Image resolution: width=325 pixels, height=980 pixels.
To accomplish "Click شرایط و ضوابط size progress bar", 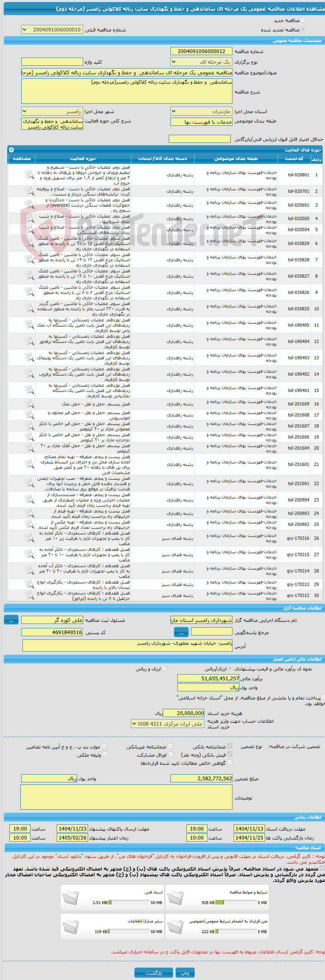I will (236, 902).
